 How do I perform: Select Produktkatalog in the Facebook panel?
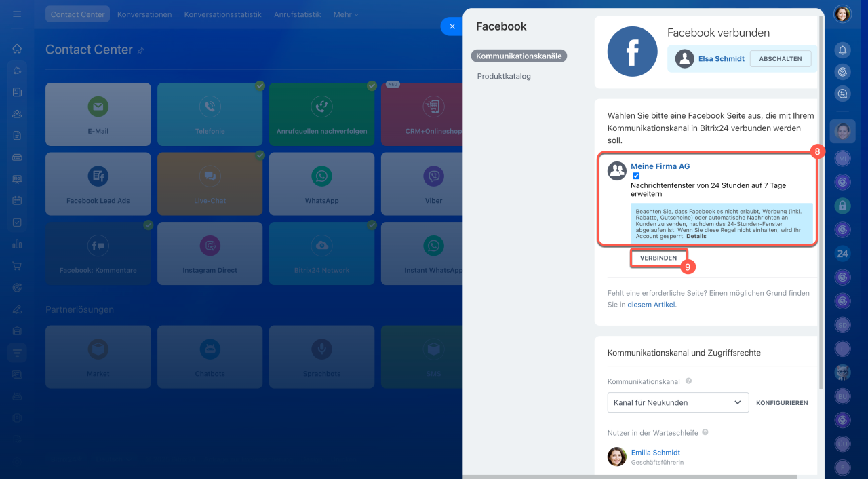[x=504, y=76]
